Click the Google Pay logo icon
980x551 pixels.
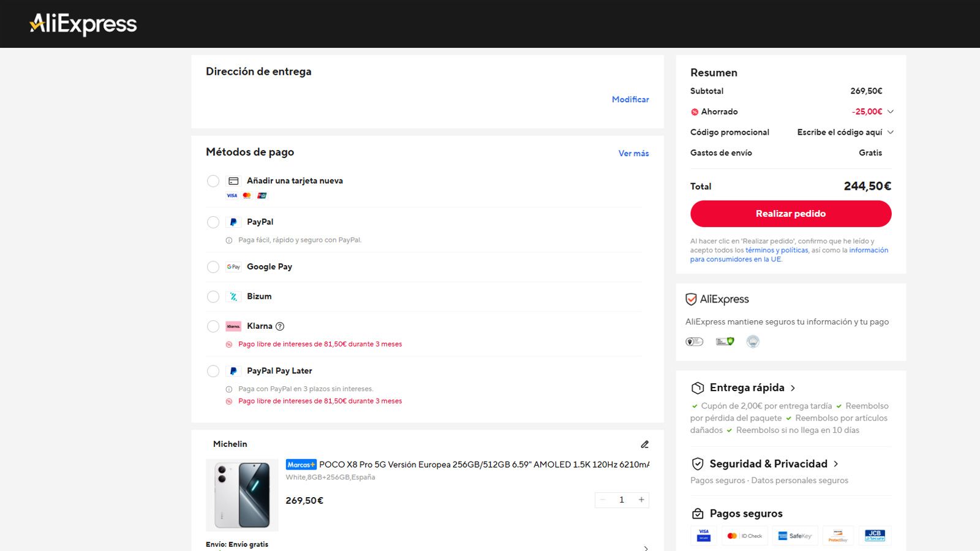[233, 267]
